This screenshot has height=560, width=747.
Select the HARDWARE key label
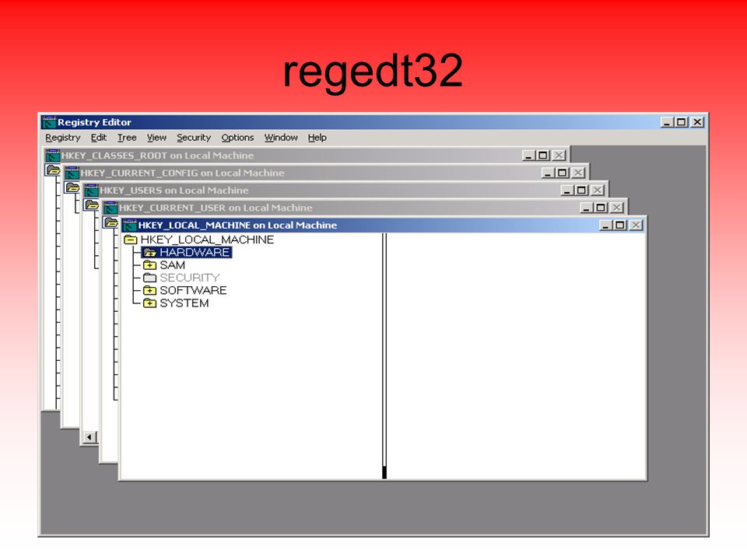[x=195, y=252]
